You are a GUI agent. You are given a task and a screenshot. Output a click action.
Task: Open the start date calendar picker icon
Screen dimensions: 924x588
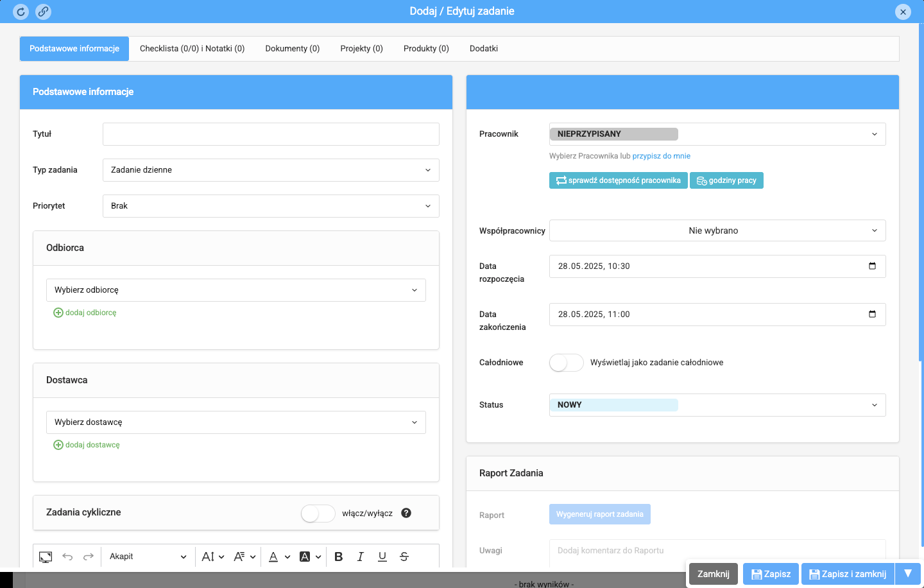872,266
